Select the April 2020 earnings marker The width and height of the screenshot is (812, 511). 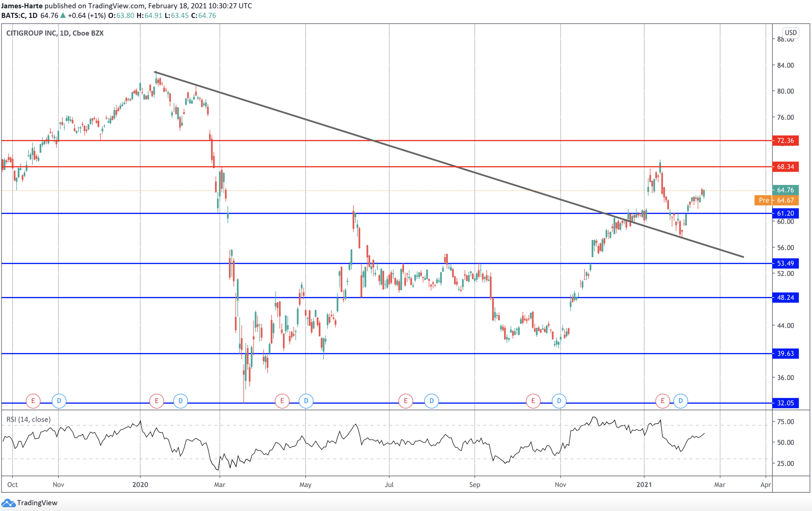click(x=282, y=401)
